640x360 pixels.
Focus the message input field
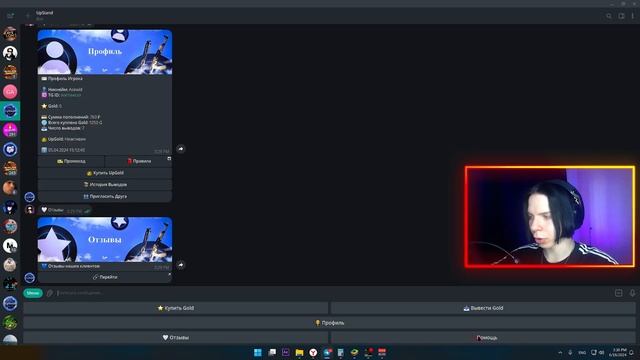pos(333,293)
